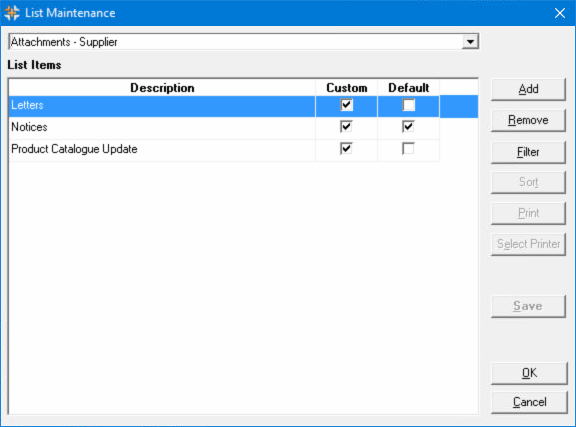Click the Add button
576x427 pixels.
(528, 89)
